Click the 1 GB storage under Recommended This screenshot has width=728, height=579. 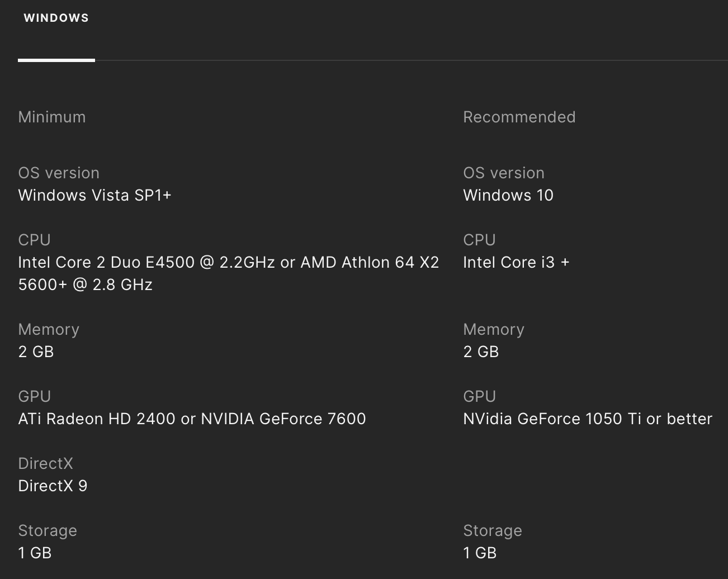(x=480, y=553)
